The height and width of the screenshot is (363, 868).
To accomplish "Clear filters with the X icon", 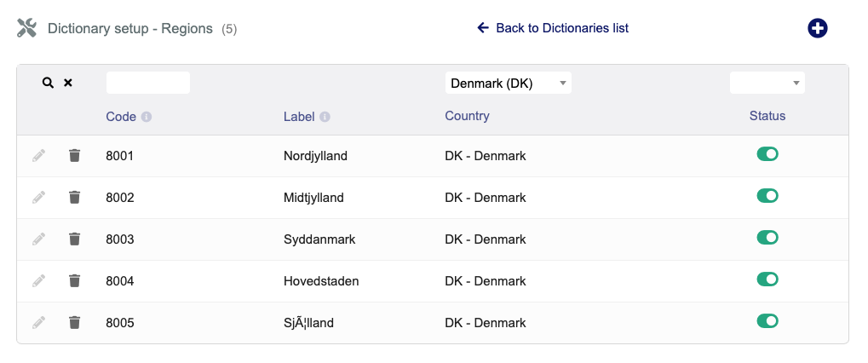I will 68,83.
